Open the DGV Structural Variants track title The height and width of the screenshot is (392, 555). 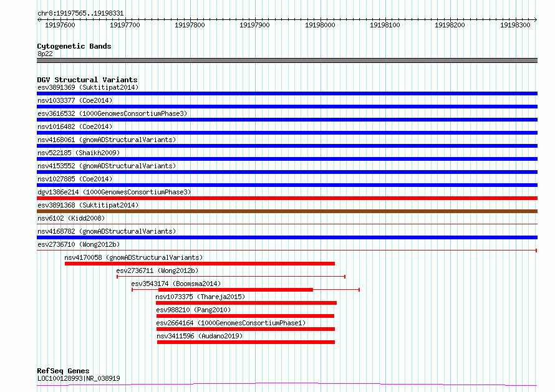(x=87, y=80)
